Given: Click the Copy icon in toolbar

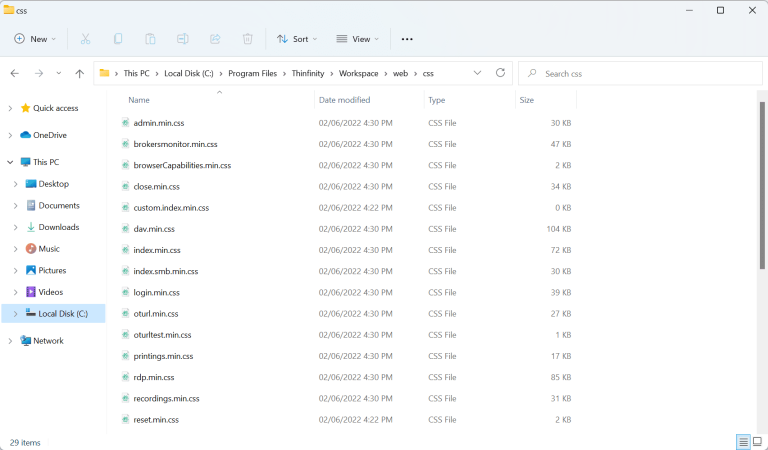Looking at the screenshot, I should pyautogui.click(x=118, y=39).
